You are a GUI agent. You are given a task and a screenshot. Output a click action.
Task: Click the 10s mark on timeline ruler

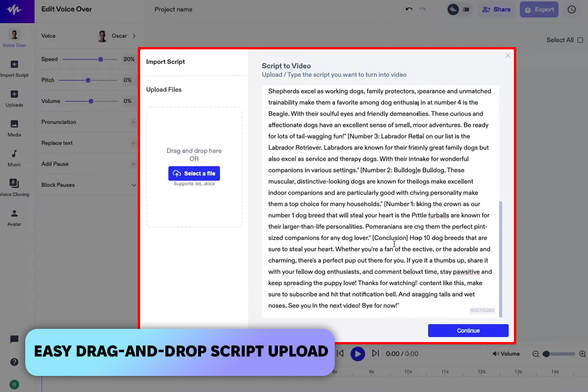[408, 372]
